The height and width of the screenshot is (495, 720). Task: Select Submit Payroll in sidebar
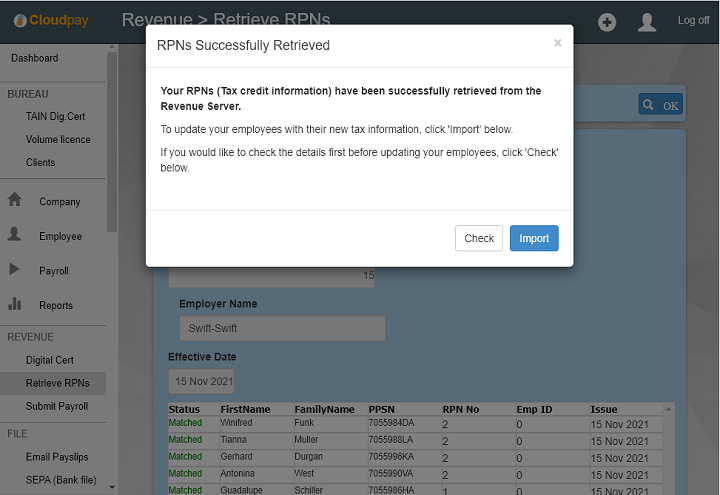coord(57,406)
